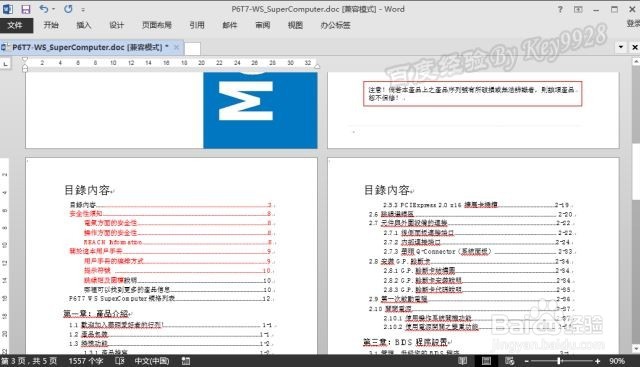Click the zoom slider handle
This screenshot has width=640, height=367.
tap(559, 361)
